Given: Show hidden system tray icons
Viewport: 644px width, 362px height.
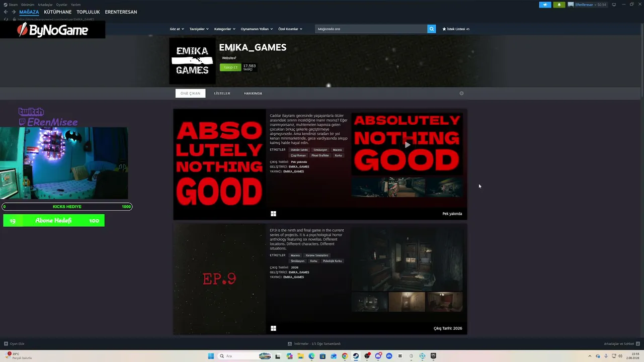Looking at the screenshot, I should pyautogui.click(x=591, y=356).
